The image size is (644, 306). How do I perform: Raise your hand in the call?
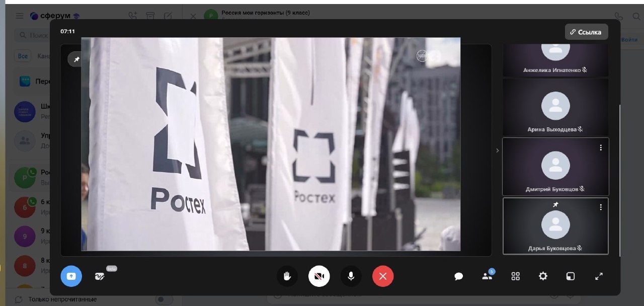click(x=287, y=276)
